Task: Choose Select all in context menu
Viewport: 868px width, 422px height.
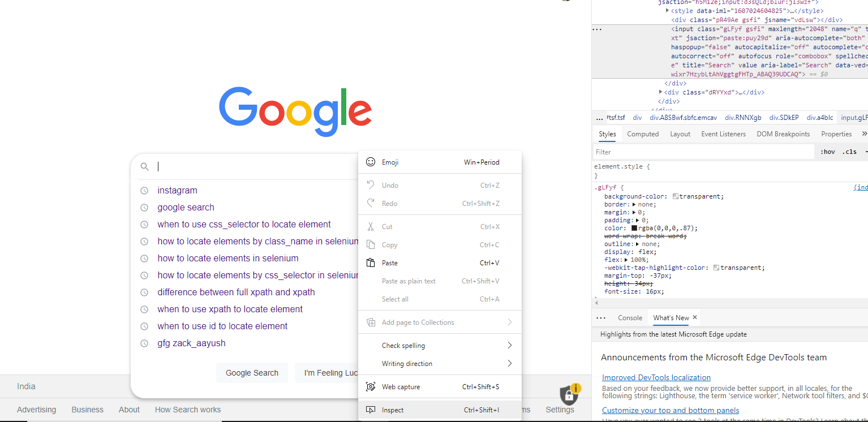Action: click(x=395, y=299)
